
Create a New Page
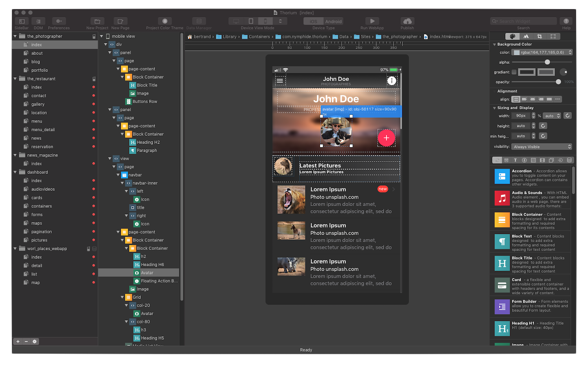tap(120, 21)
